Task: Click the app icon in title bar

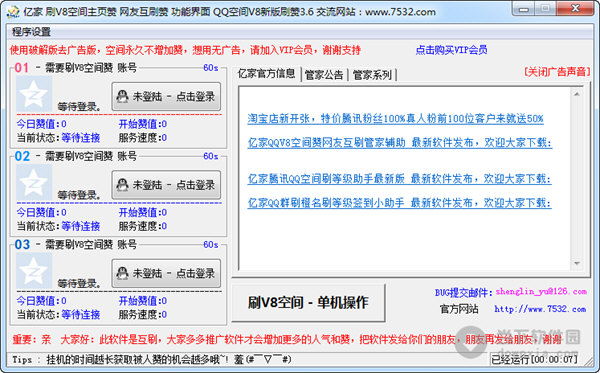Action: coord(13,12)
